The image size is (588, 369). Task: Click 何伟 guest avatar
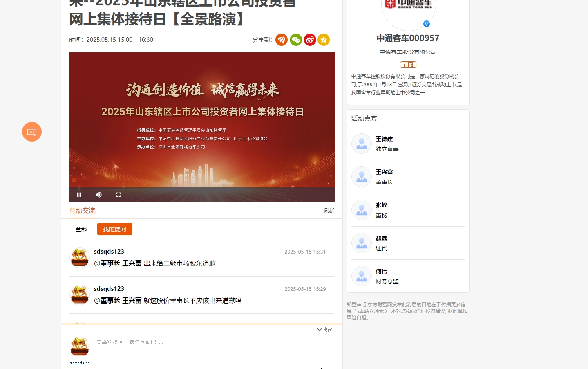[x=362, y=276]
